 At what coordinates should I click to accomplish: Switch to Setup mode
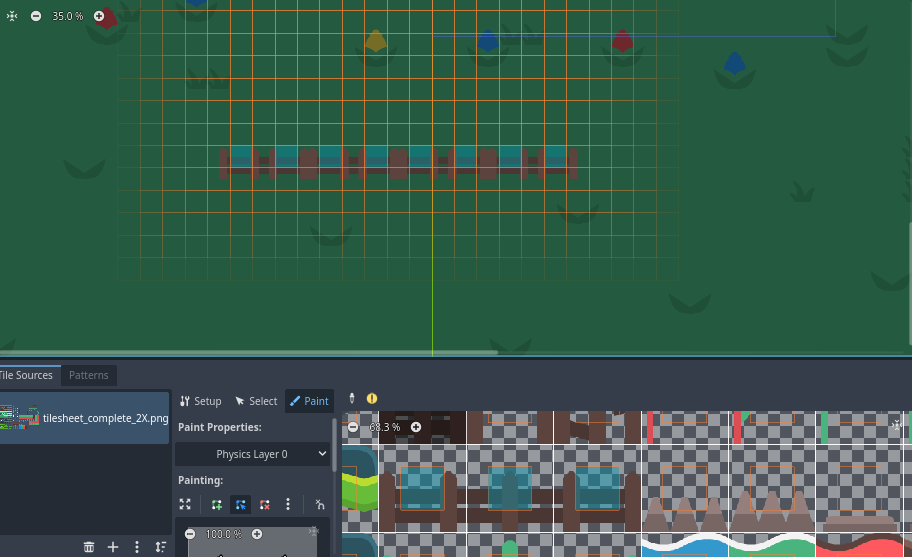pyautogui.click(x=201, y=401)
